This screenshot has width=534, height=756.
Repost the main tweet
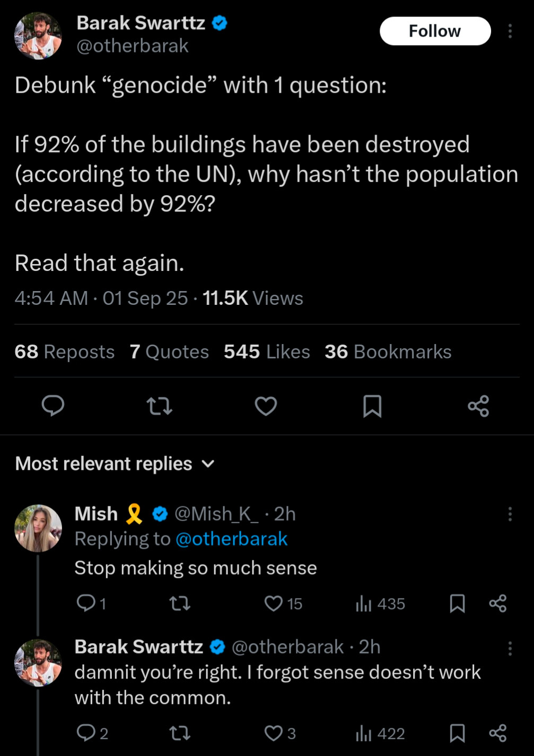coord(159,406)
